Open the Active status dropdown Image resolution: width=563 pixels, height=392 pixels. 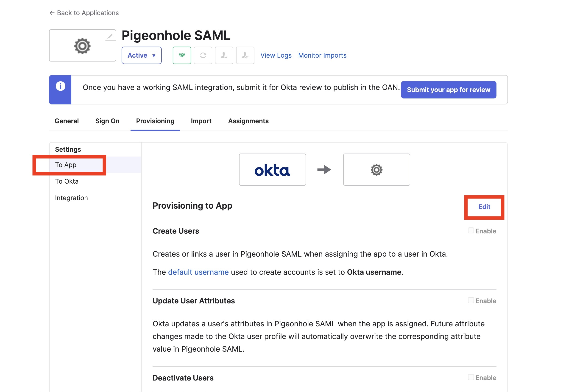pos(142,55)
